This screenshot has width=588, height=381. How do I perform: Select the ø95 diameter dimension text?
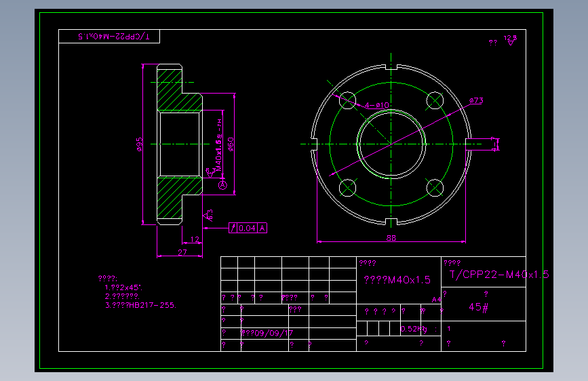[x=140, y=144]
